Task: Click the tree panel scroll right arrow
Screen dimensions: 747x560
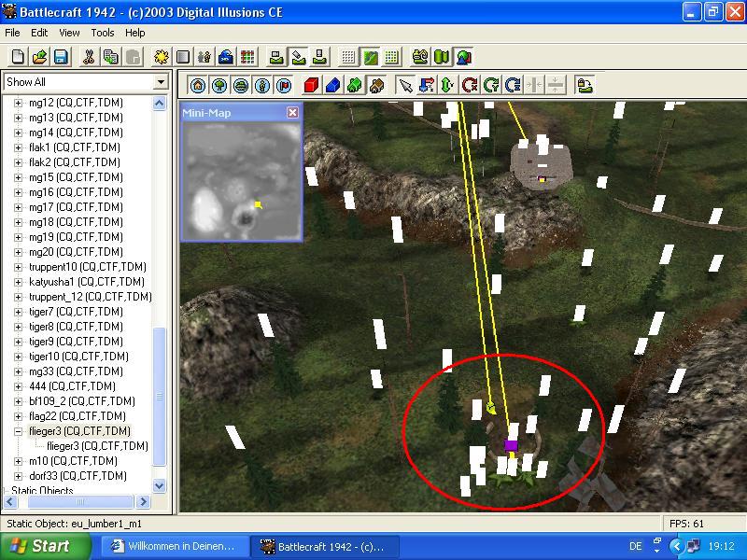Action: [x=143, y=501]
